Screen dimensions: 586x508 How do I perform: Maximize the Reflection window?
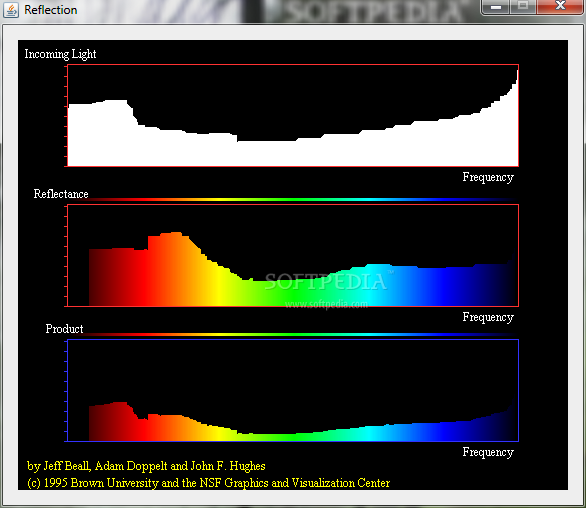click(523, 7)
